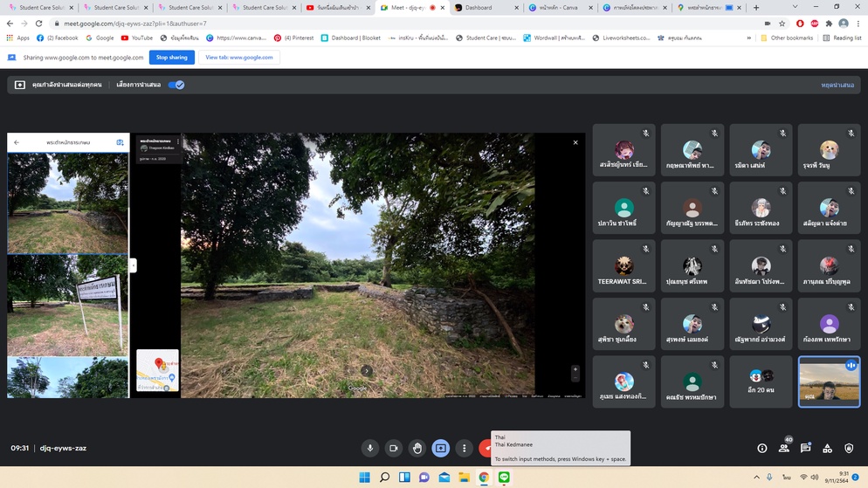Raise hand in the meeting
This screenshot has height=488, width=868.
tap(417, 448)
